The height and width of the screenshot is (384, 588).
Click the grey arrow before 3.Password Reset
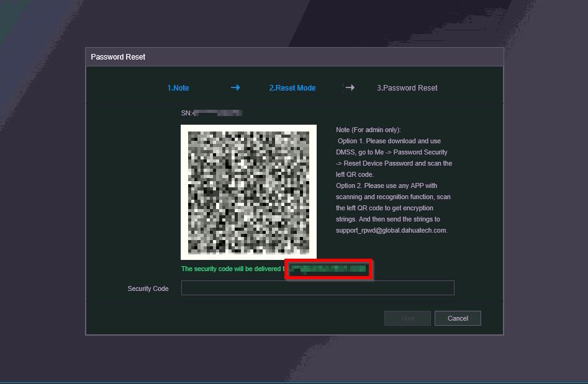350,87
